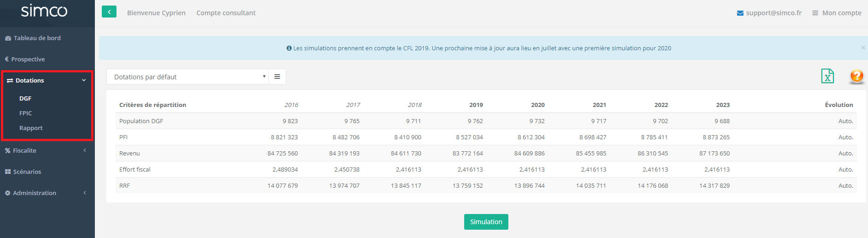Open the Scénarios section
This screenshot has width=868, height=238.
(x=27, y=172)
